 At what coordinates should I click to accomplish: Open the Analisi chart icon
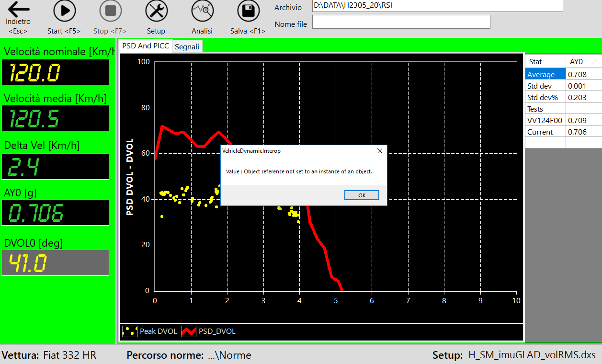click(x=202, y=11)
